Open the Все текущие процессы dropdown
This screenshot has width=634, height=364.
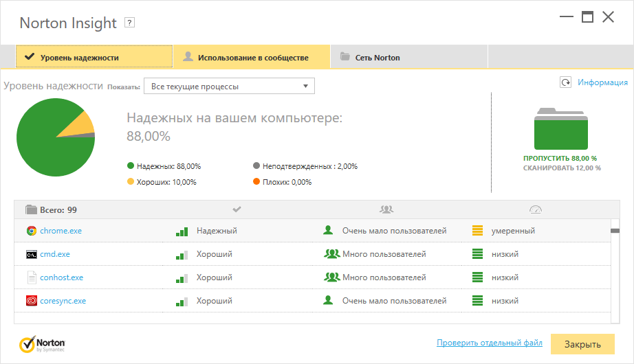[229, 86]
